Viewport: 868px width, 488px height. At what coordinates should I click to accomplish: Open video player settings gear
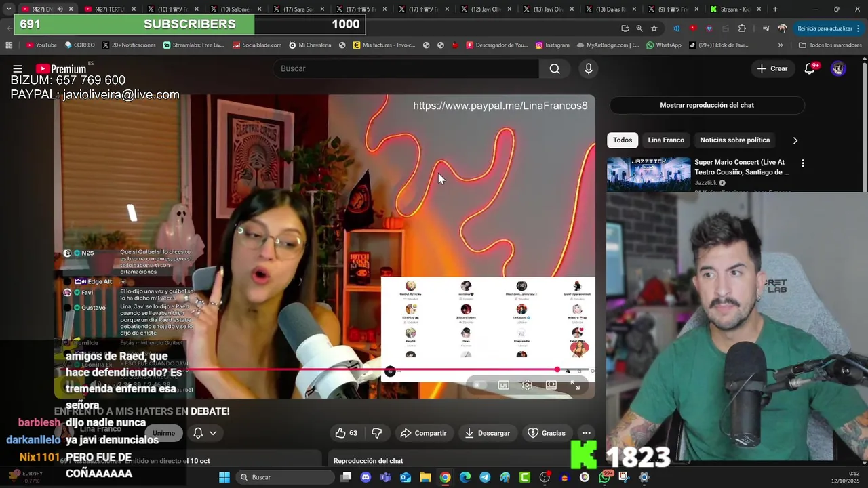[x=527, y=385]
